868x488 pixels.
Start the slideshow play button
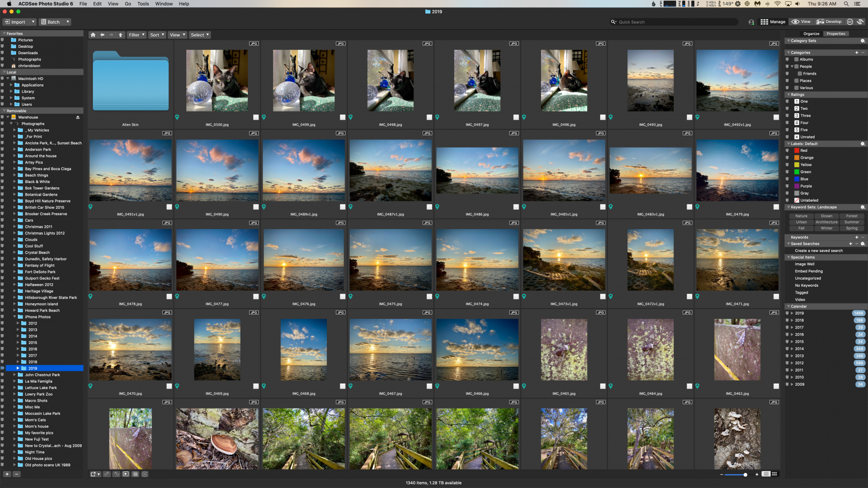click(x=126, y=474)
